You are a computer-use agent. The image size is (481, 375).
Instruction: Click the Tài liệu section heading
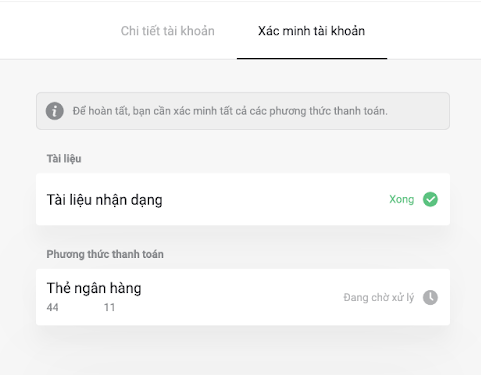[64, 159]
